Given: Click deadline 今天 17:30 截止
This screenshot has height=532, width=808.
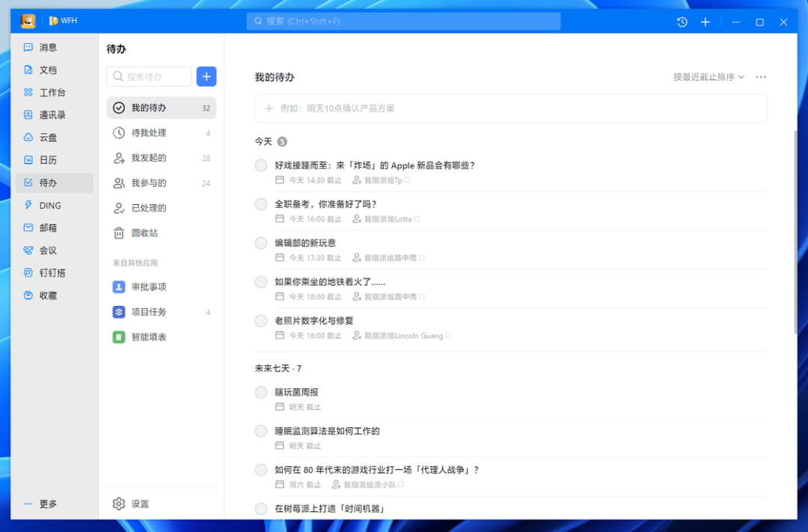Looking at the screenshot, I should click(308, 257).
